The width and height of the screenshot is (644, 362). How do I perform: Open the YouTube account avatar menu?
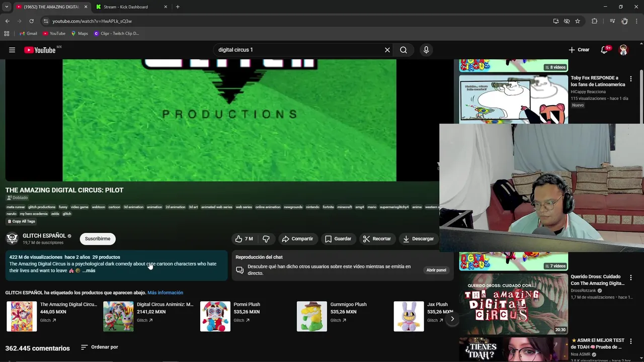pos(623,50)
